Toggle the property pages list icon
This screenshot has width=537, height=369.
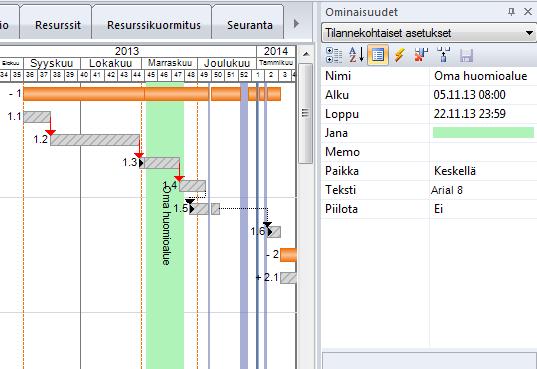coord(378,55)
